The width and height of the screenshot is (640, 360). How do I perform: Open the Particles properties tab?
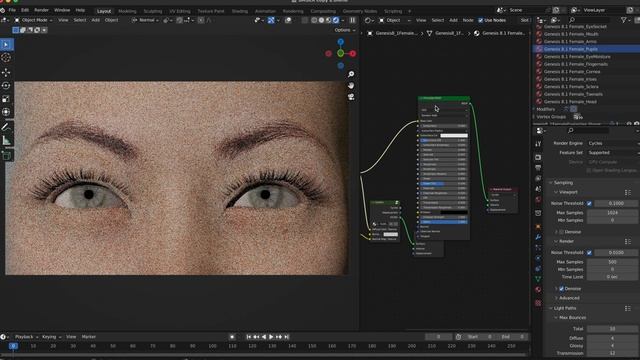tap(538, 248)
